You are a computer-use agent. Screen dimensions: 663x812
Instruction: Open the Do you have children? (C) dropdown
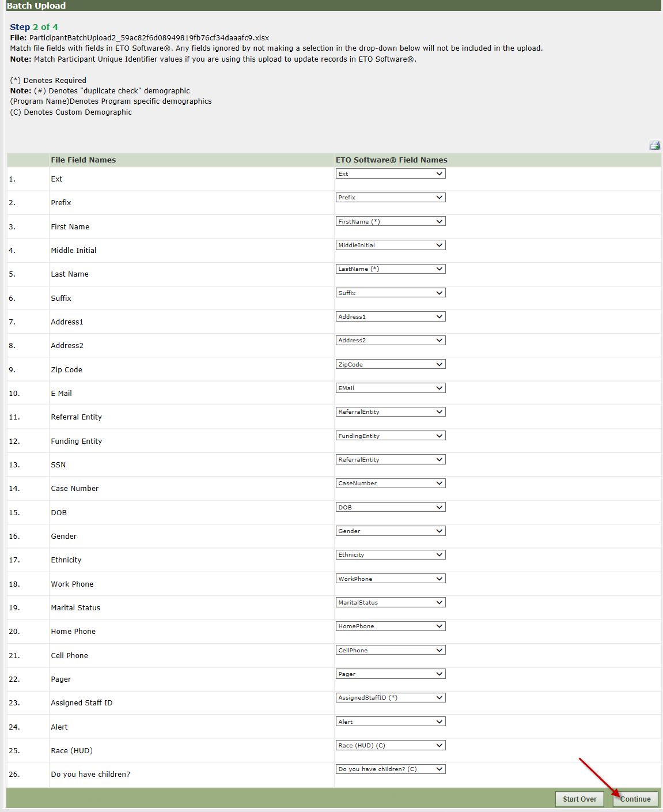point(391,769)
